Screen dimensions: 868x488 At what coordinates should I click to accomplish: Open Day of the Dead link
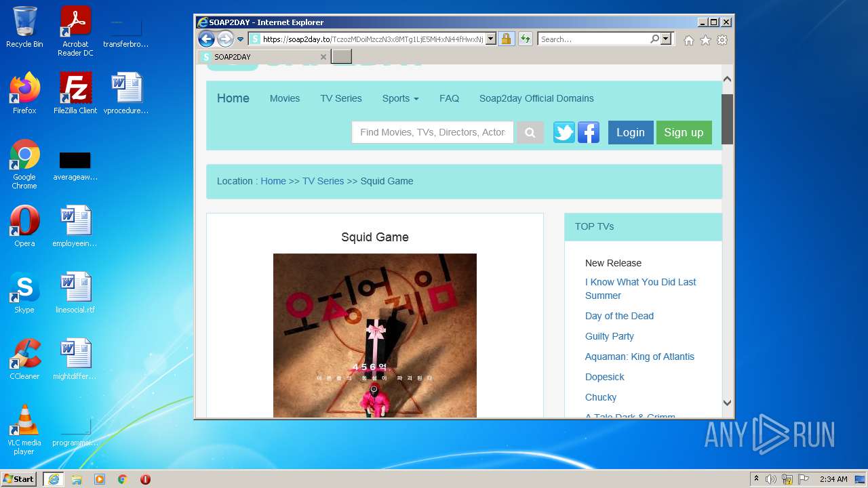pyautogui.click(x=619, y=316)
